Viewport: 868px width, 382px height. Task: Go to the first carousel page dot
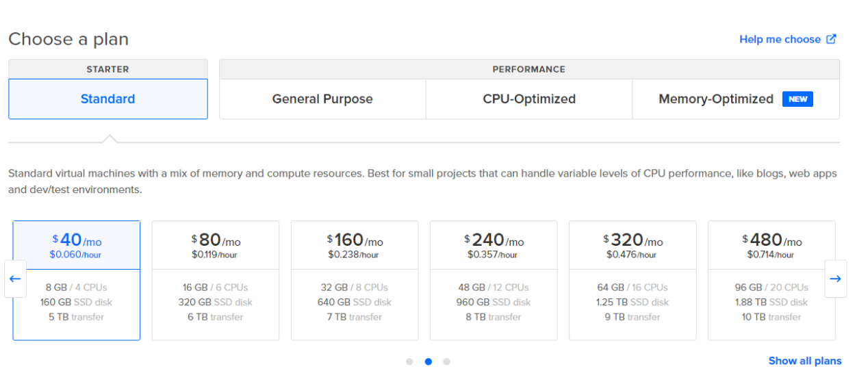(409, 361)
